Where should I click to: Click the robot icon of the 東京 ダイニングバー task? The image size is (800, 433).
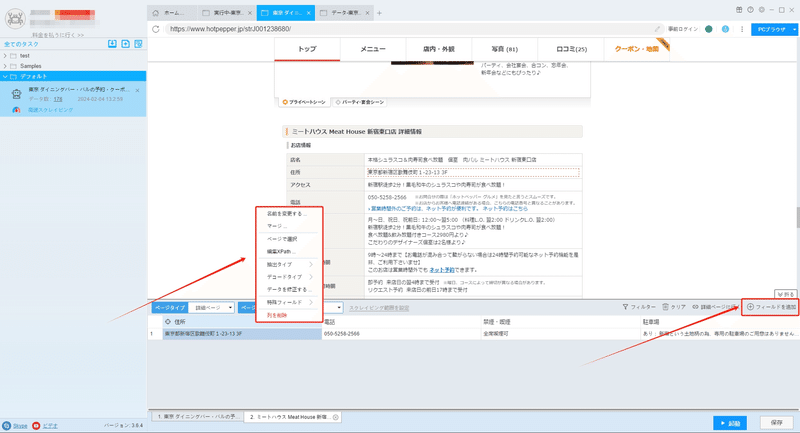[16, 94]
